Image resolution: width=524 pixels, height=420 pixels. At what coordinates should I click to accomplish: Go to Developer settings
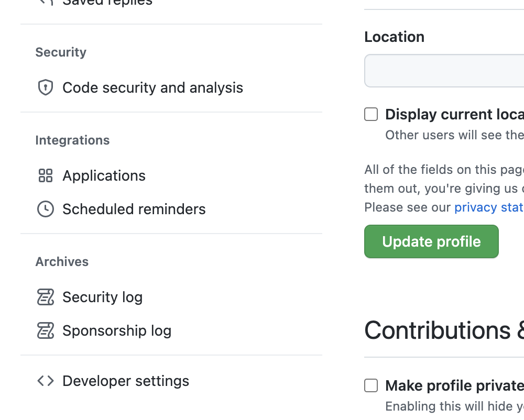[125, 381]
